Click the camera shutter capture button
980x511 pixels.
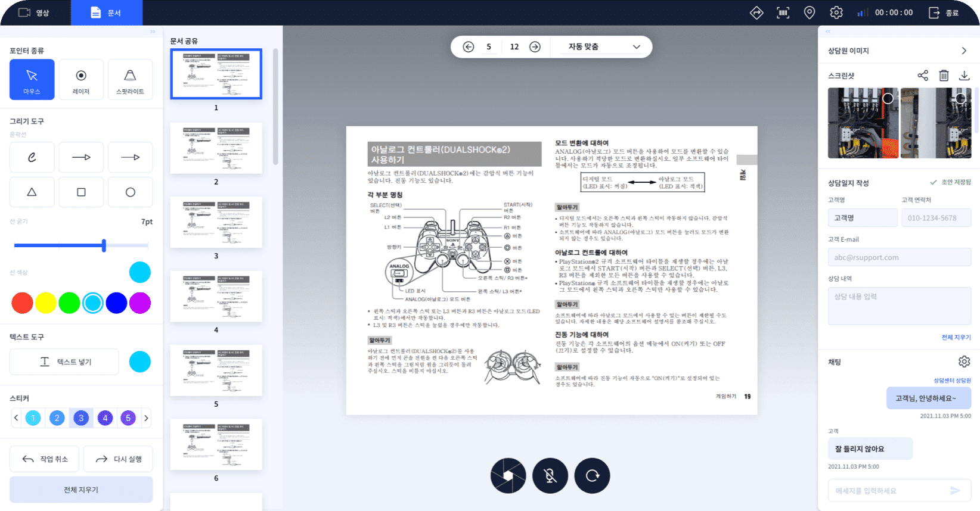508,475
